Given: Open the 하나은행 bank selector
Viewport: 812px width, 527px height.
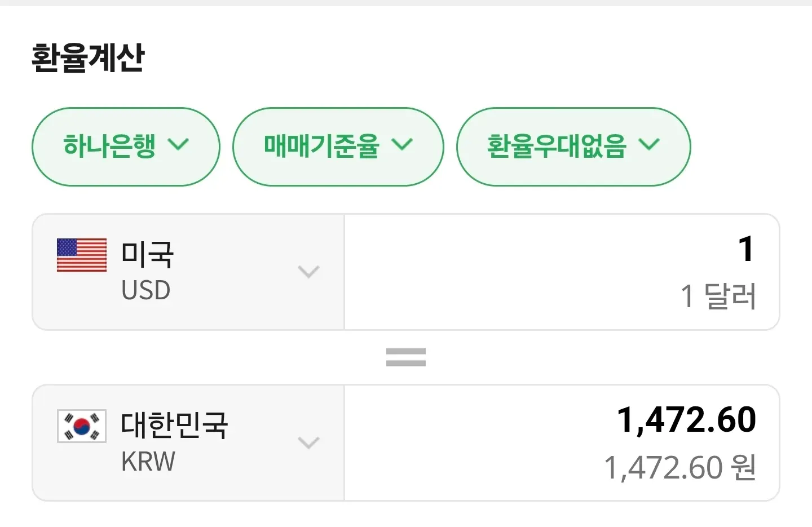Looking at the screenshot, I should tap(125, 146).
